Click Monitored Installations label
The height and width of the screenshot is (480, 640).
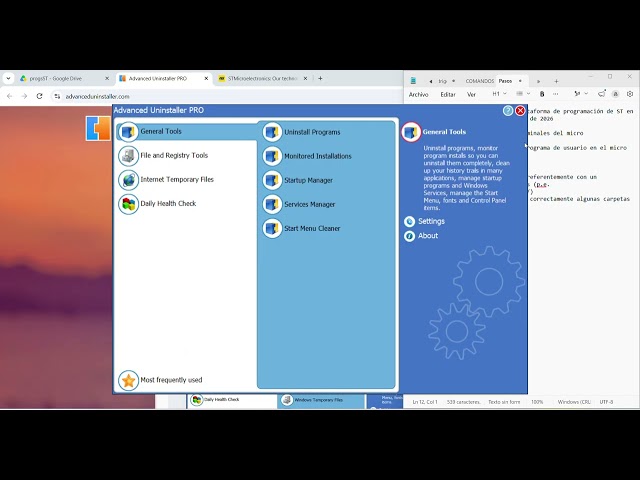tap(318, 156)
